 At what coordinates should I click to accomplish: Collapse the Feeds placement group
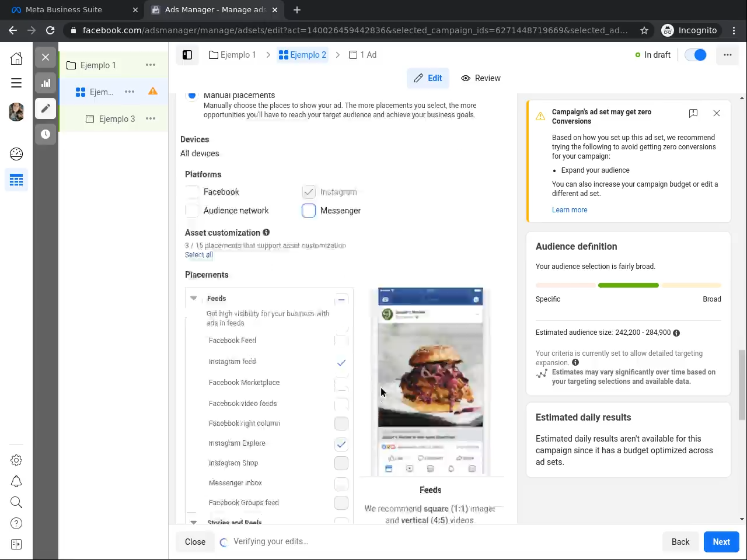point(194,298)
